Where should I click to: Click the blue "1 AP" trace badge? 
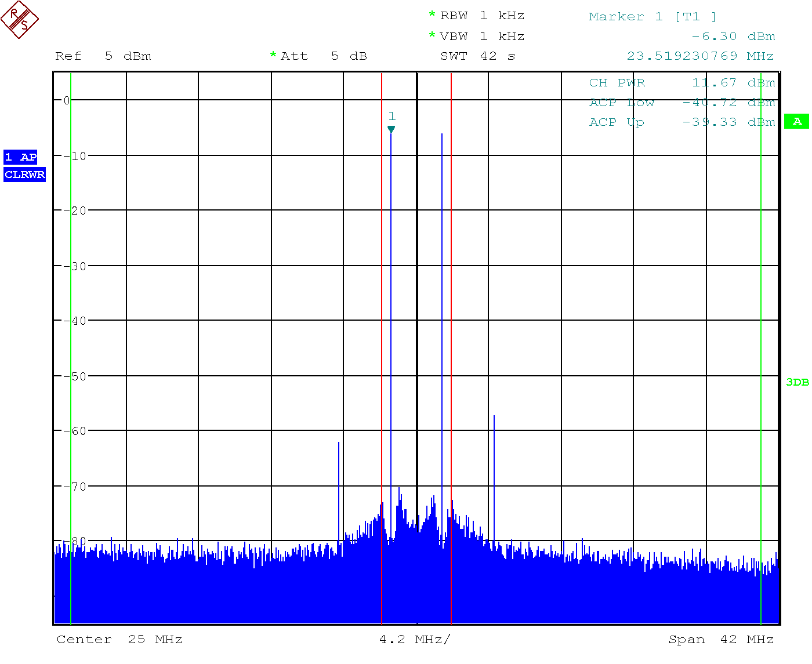tap(20, 157)
